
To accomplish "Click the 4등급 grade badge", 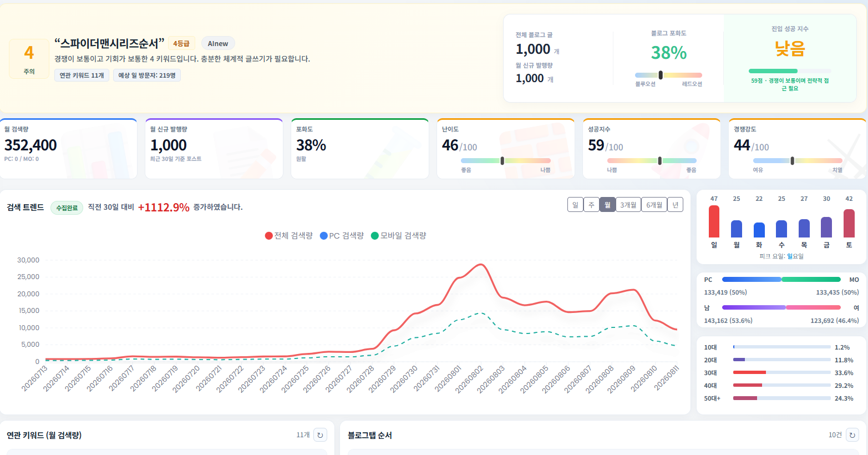I will pos(181,43).
